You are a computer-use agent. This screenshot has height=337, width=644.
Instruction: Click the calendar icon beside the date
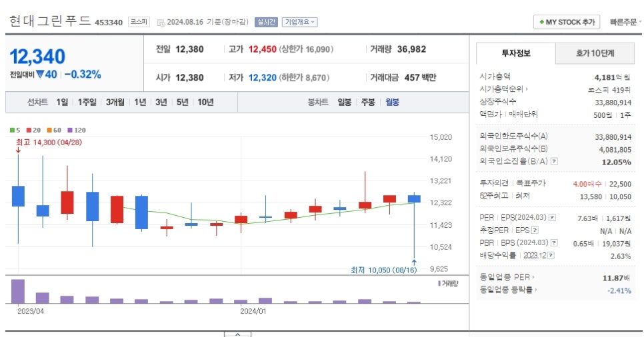click(x=161, y=23)
